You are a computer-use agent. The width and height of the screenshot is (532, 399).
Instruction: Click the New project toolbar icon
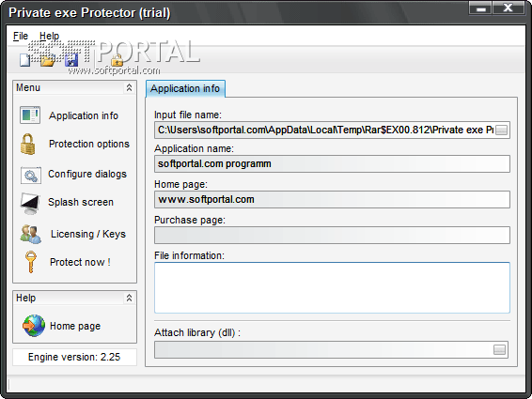pyautogui.click(x=24, y=60)
